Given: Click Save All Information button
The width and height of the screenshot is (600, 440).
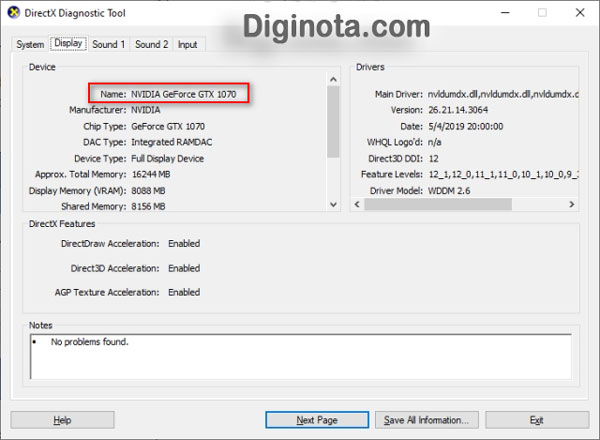Looking at the screenshot, I should pyautogui.click(x=426, y=420).
